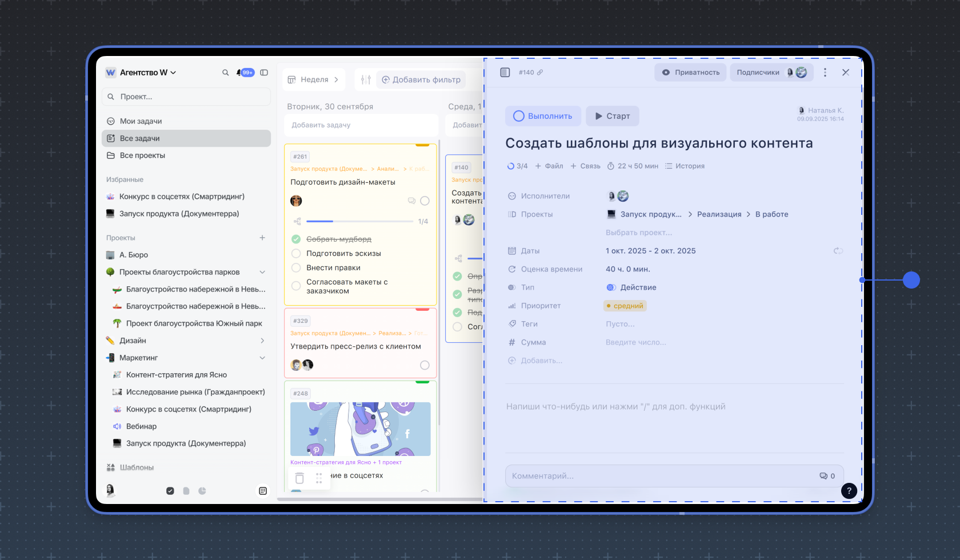Viewport: 960px width, 560px height.
Task: Click the filter settings sliders icon
Action: (x=366, y=80)
